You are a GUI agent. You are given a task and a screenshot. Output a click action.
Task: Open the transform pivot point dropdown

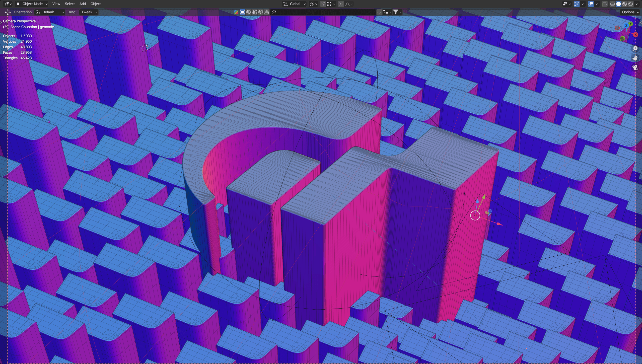click(313, 4)
